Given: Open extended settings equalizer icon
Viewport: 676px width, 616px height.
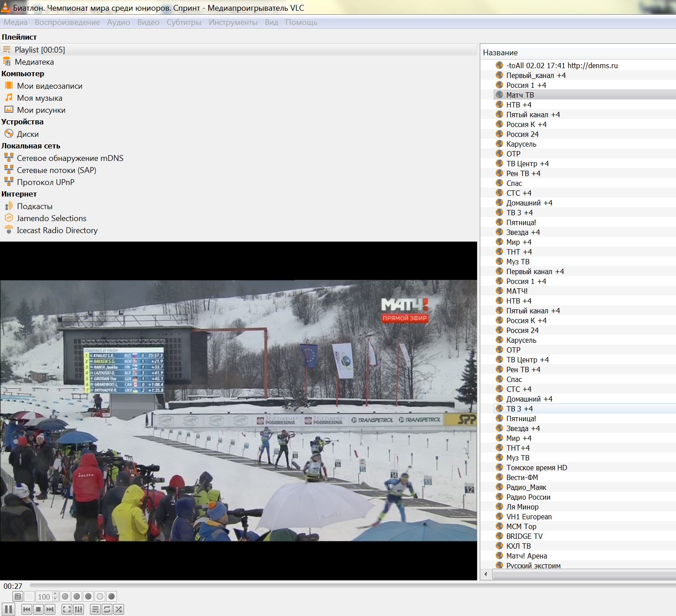Looking at the screenshot, I should tap(78, 609).
